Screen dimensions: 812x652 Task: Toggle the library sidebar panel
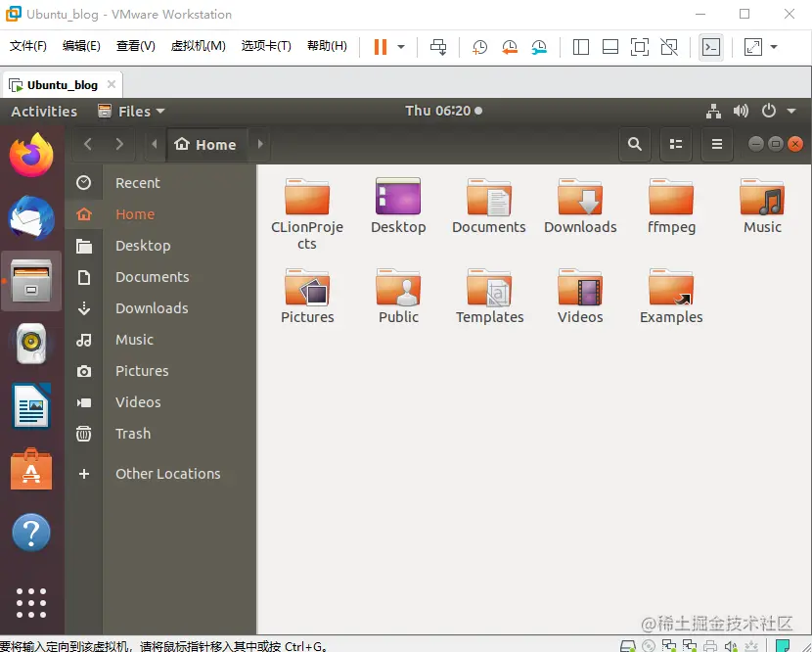[x=580, y=46]
